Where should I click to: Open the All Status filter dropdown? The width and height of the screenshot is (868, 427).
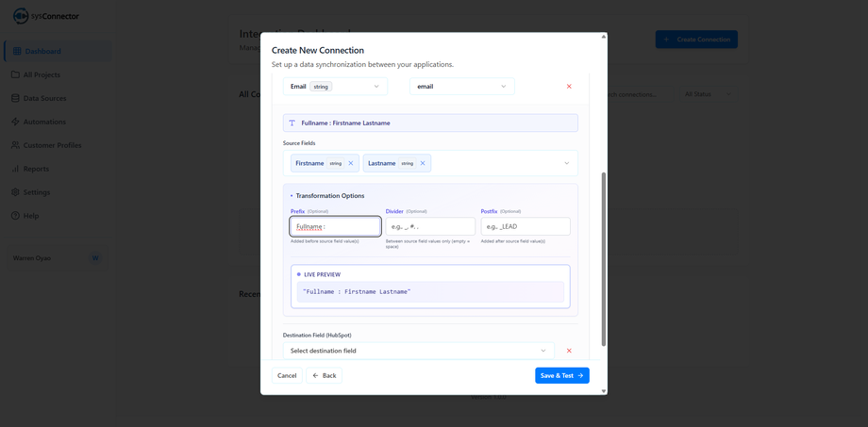point(708,94)
